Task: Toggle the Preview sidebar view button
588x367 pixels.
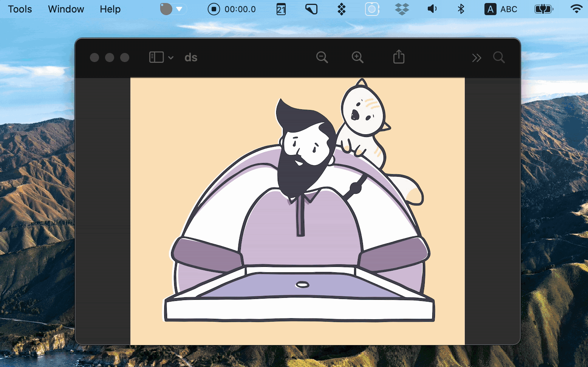Action: pos(156,57)
